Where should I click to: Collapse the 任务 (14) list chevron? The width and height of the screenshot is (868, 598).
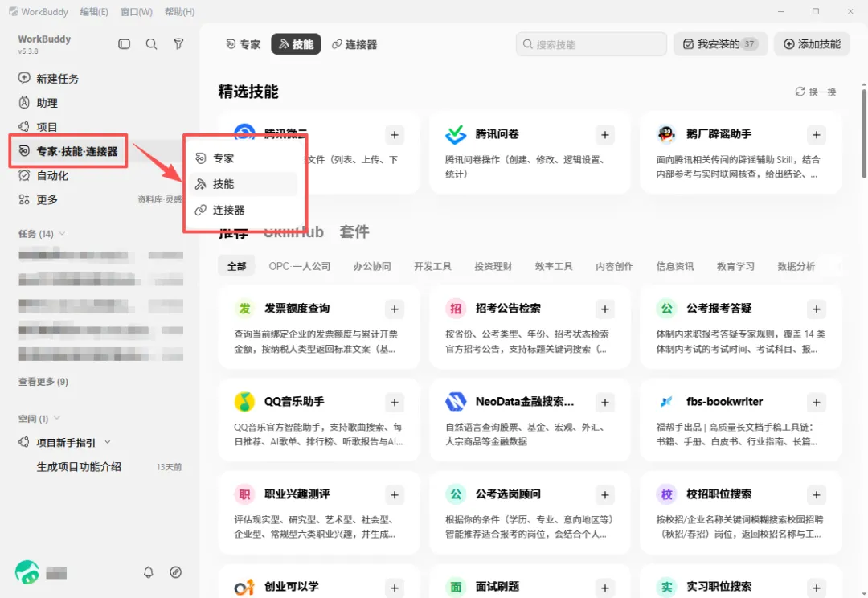(62, 233)
